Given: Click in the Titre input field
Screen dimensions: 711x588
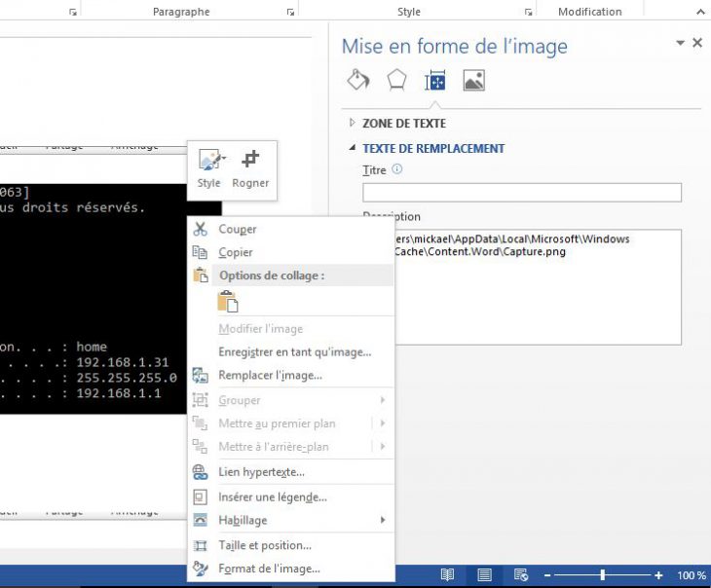Looking at the screenshot, I should click(x=522, y=193).
